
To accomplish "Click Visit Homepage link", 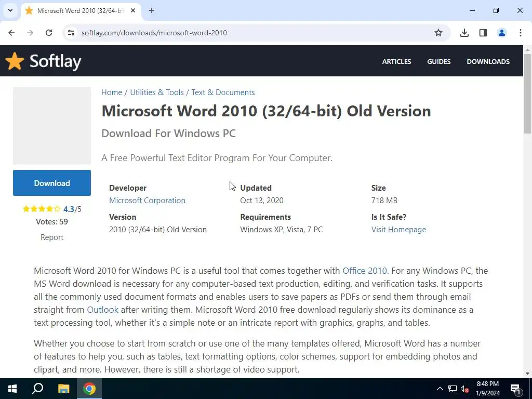I will (x=398, y=229).
